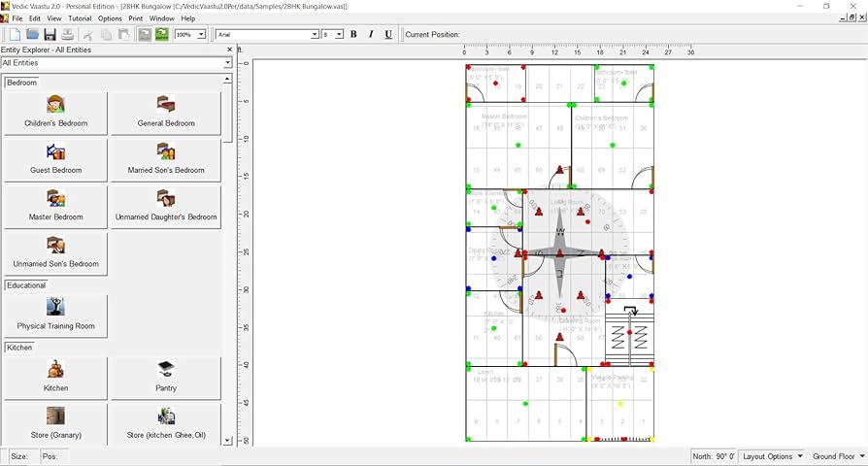The width and height of the screenshot is (868, 466).
Task: Open the Options menu
Action: point(110,18)
